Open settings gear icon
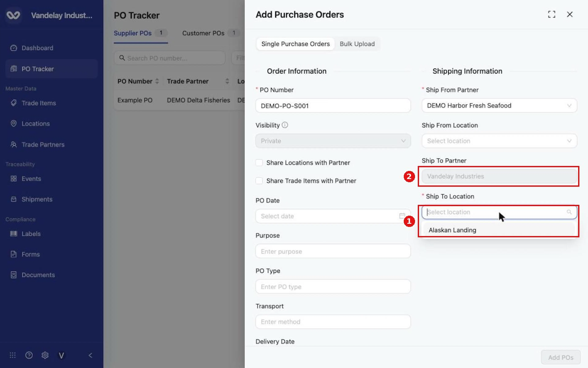This screenshot has height=368, width=588. (x=45, y=355)
